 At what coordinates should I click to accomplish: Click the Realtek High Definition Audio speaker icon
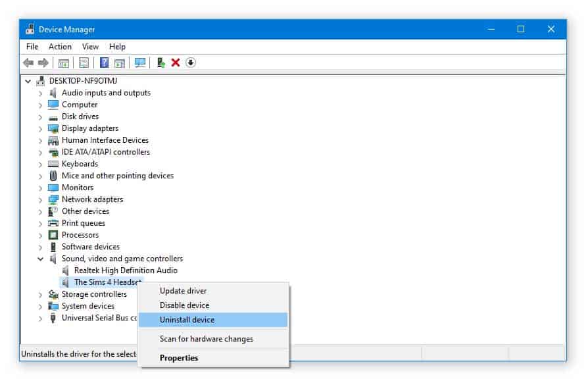click(x=66, y=270)
